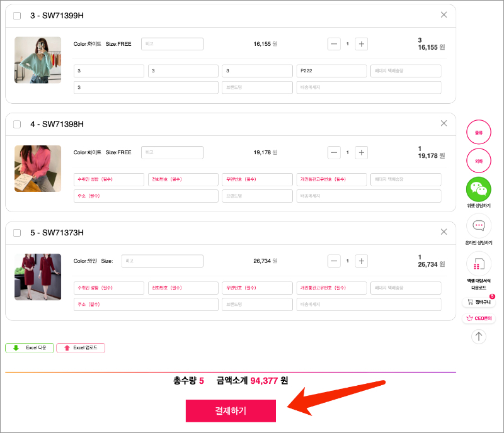504x433 pixels.
Task: Open online chat consultation icon
Action: point(478,226)
